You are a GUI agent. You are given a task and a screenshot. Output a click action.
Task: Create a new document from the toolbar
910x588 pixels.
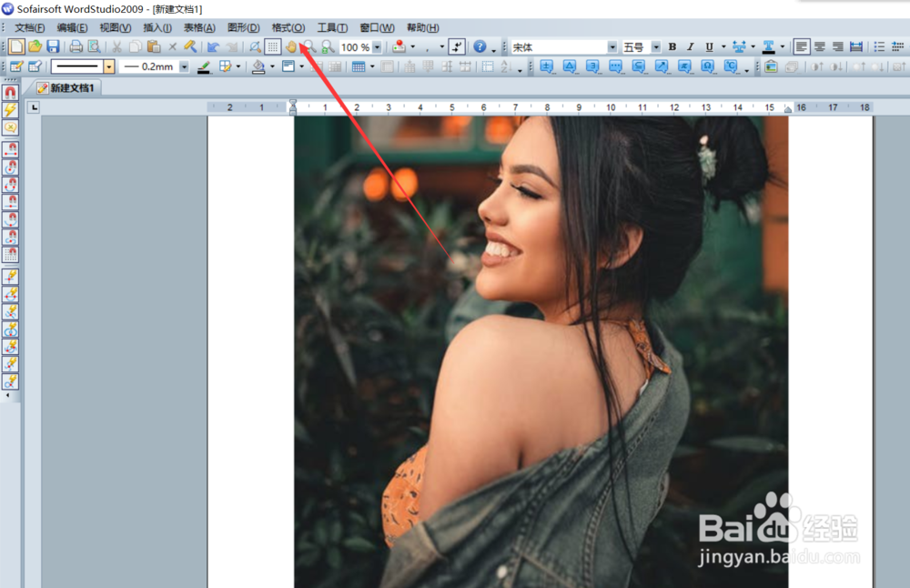(16, 46)
